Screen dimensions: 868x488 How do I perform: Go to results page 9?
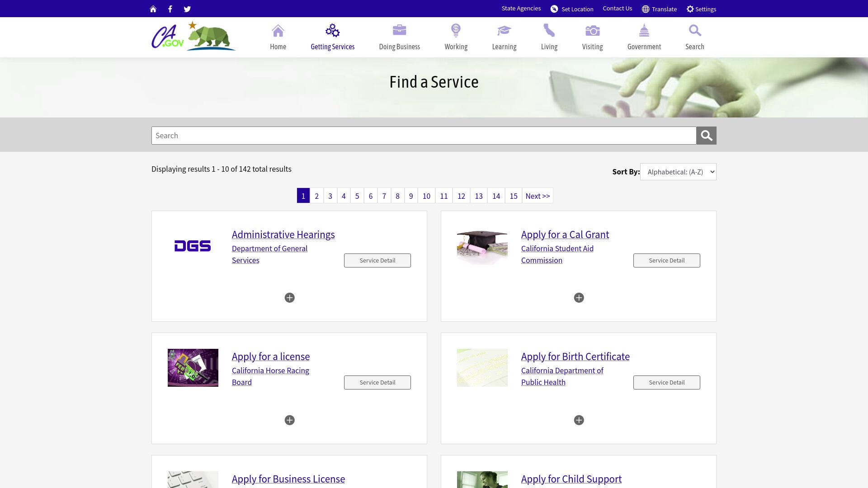click(411, 196)
